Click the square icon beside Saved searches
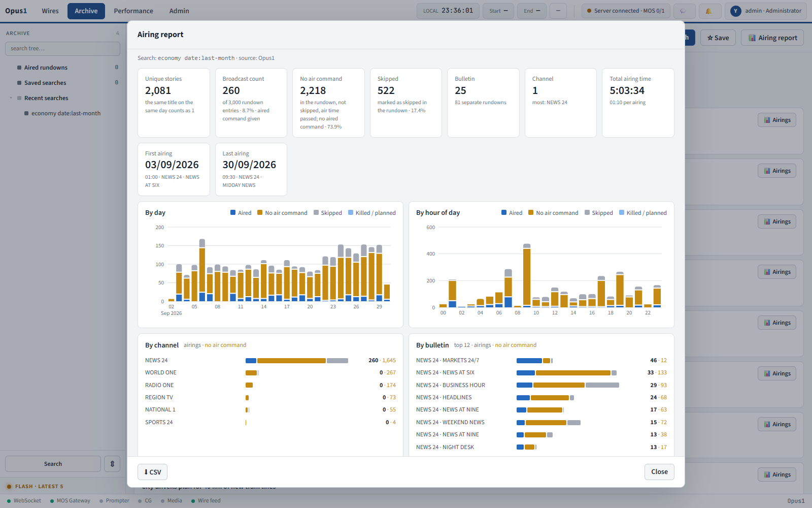The image size is (812, 508). pyautogui.click(x=19, y=83)
